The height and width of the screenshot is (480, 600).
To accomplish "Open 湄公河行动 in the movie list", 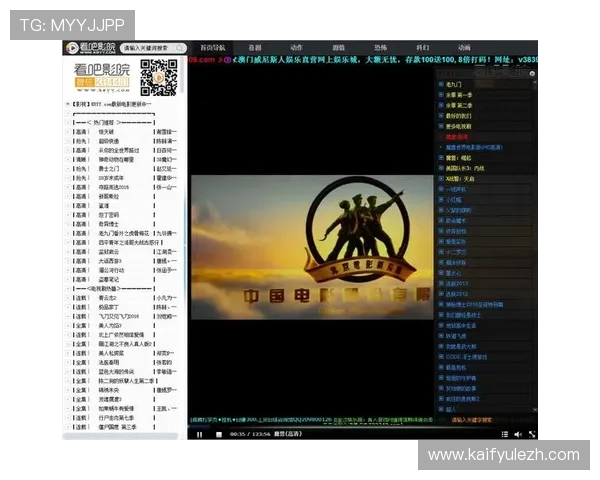I will coord(111,270).
